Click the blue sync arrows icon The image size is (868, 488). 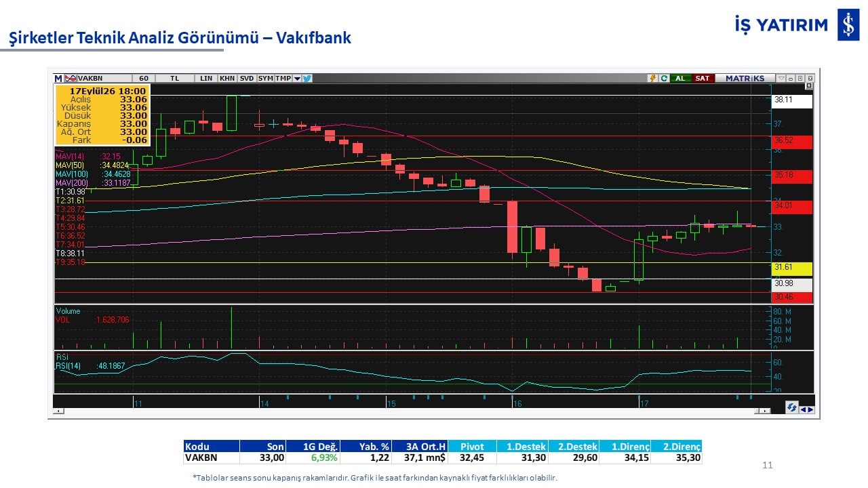(x=792, y=407)
